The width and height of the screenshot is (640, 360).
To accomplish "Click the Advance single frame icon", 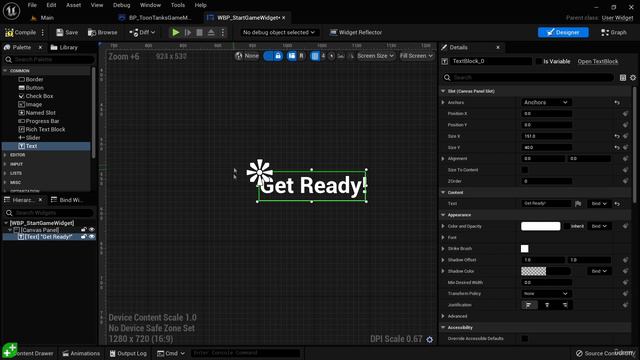I will pos(188,32).
